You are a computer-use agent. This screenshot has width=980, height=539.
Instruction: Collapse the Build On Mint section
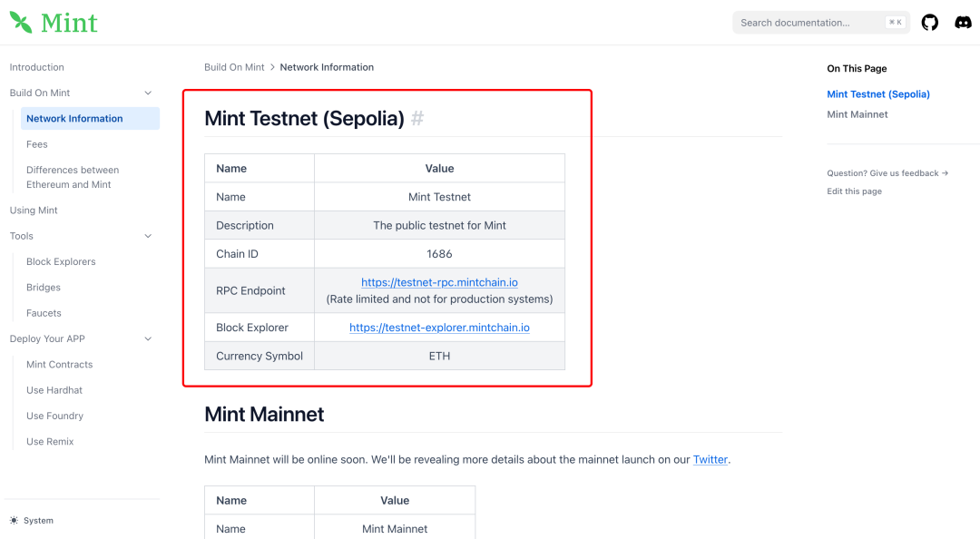[148, 93]
